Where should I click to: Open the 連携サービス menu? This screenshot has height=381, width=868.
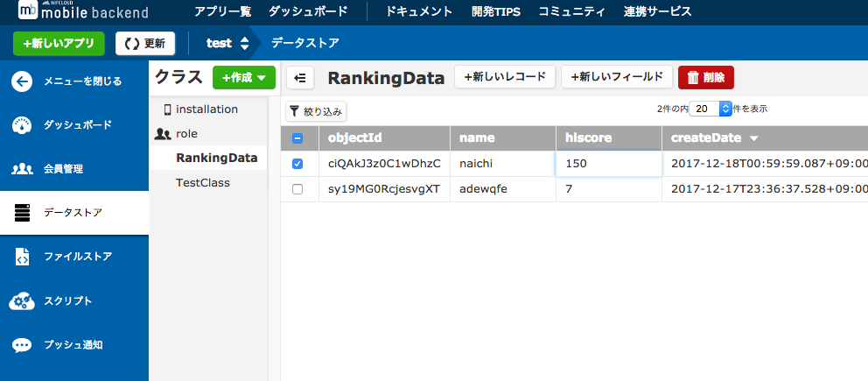(657, 11)
